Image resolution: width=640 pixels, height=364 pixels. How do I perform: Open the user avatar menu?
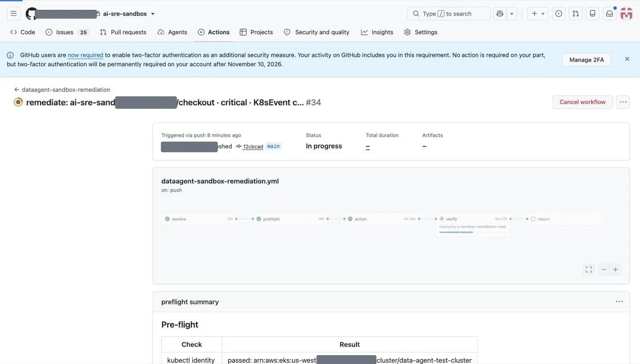pos(627,14)
